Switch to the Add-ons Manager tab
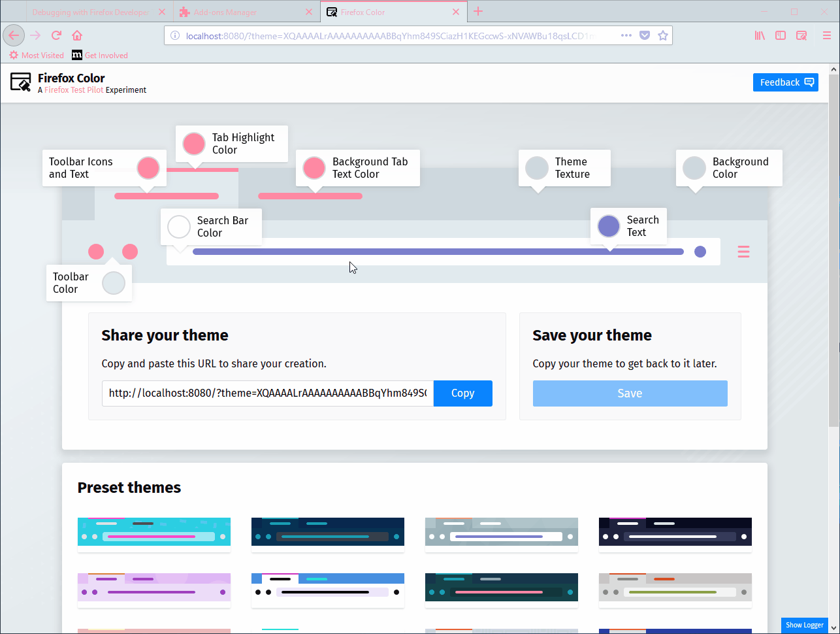Image resolution: width=840 pixels, height=634 pixels. (247, 12)
